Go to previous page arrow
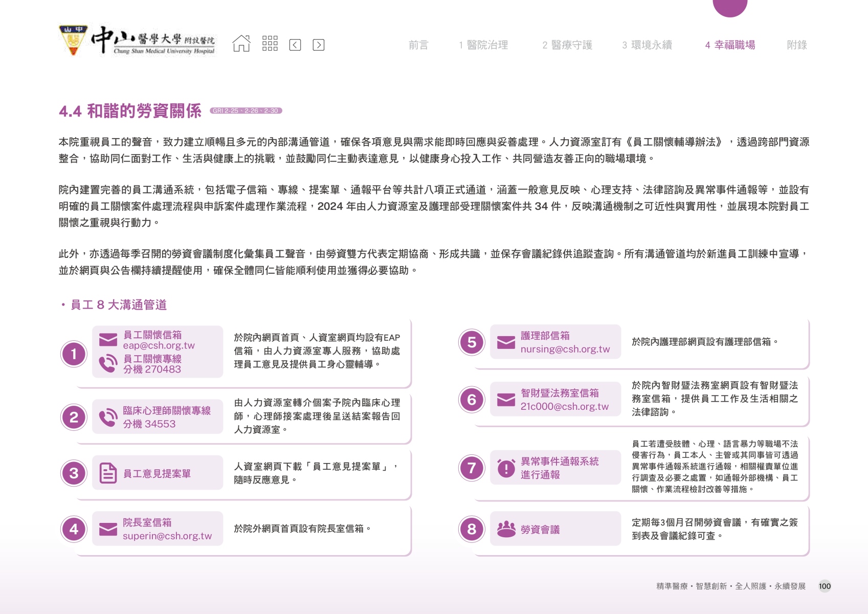This screenshot has height=614, width=868. (295, 45)
